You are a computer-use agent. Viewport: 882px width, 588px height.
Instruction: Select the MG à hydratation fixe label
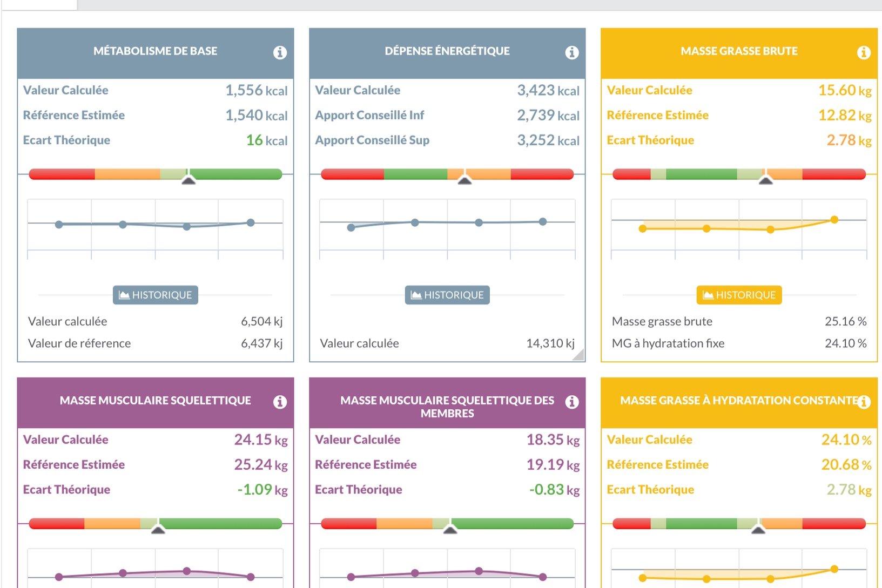click(668, 343)
